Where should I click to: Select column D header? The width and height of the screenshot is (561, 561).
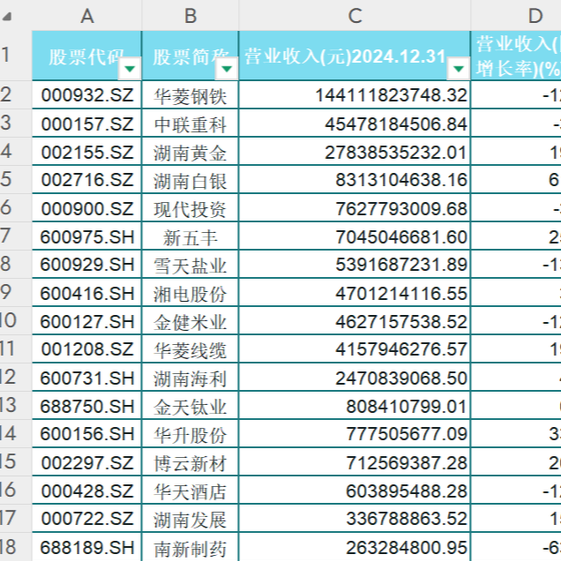tap(516, 15)
